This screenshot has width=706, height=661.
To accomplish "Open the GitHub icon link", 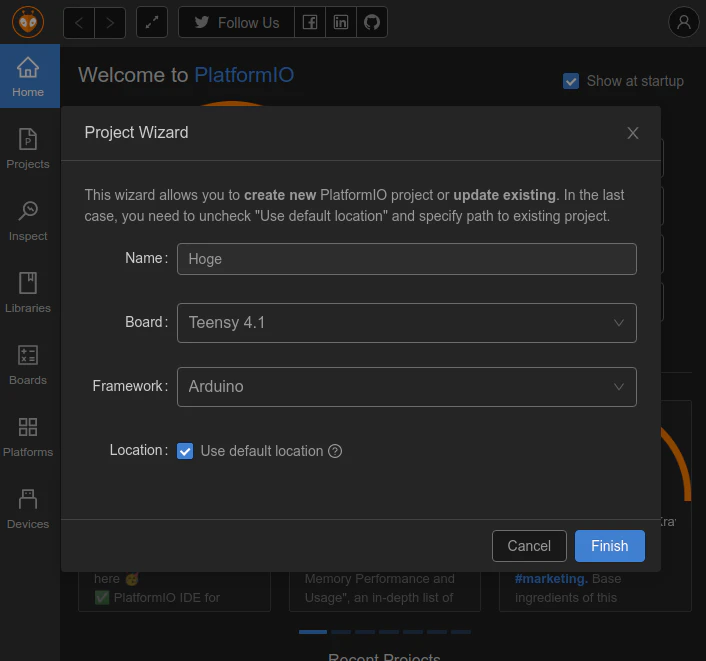I will point(372,22).
